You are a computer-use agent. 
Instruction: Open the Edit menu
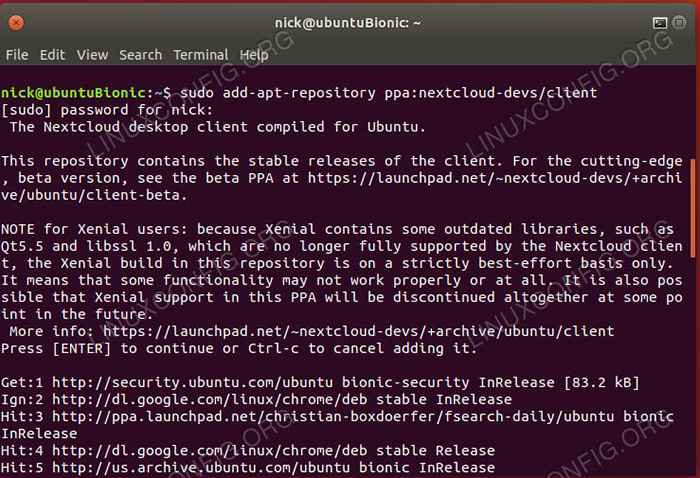(x=52, y=55)
